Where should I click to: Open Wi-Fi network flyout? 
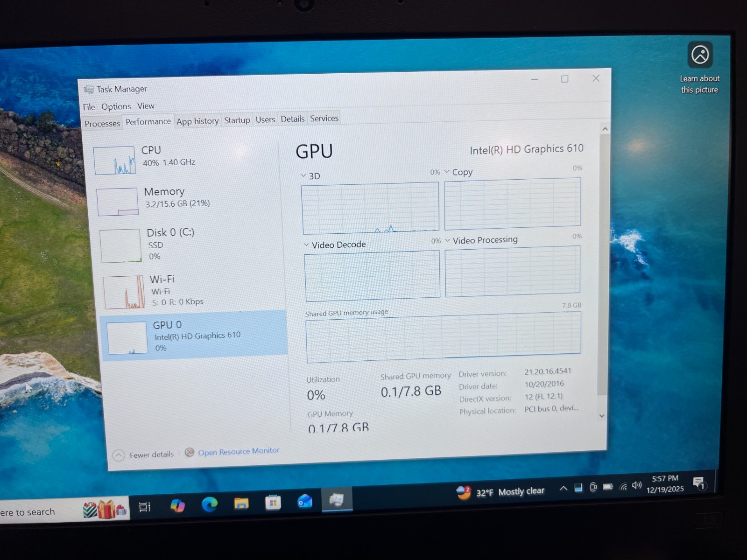click(623, 486)
